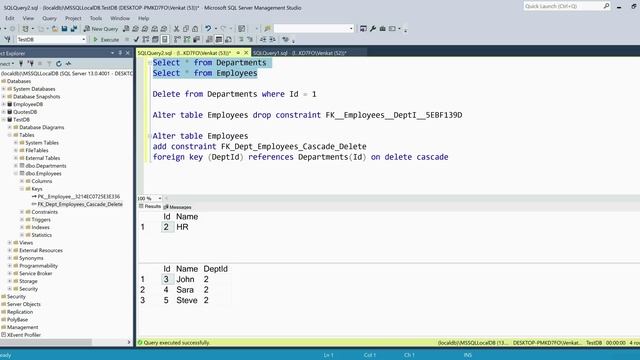The width and height of the screenshot is (640, 360).
Task: Open the Find combo box dropdown
Action: 351,29
